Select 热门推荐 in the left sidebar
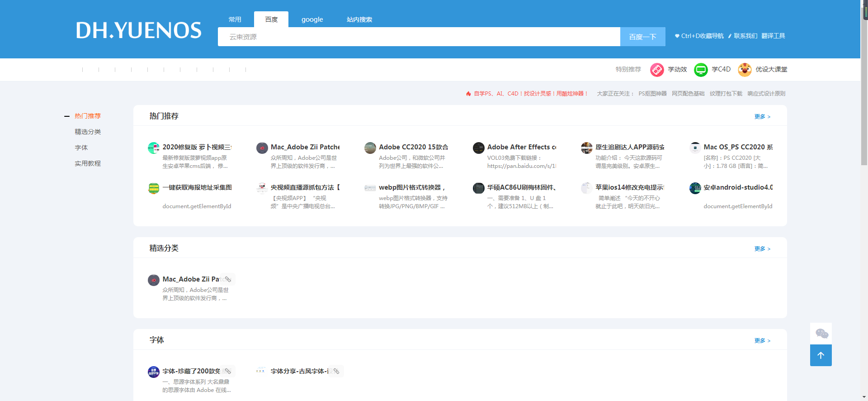868x401 pixels. [x=88, y=116]
